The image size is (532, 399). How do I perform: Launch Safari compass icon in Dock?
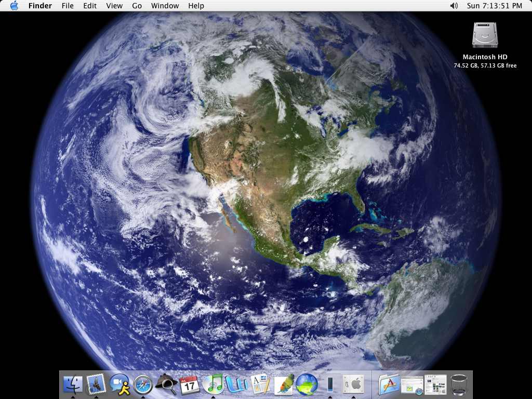click(143, 385)
